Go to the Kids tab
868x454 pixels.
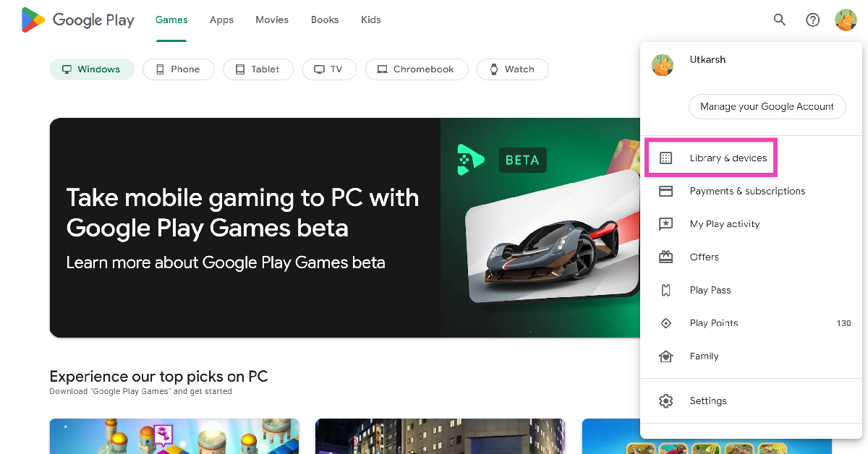371,20
